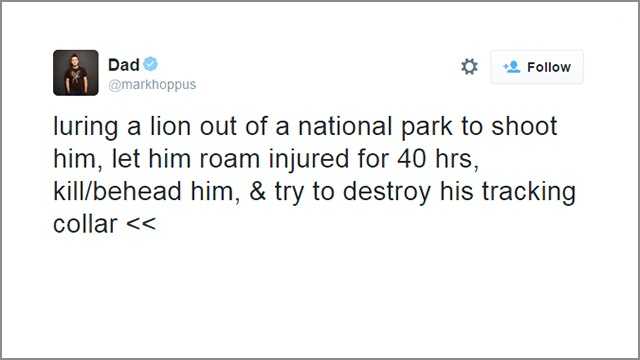Click the word "kill/behead" in the tweet
The image size is (640, 360).
pos(118,191)
